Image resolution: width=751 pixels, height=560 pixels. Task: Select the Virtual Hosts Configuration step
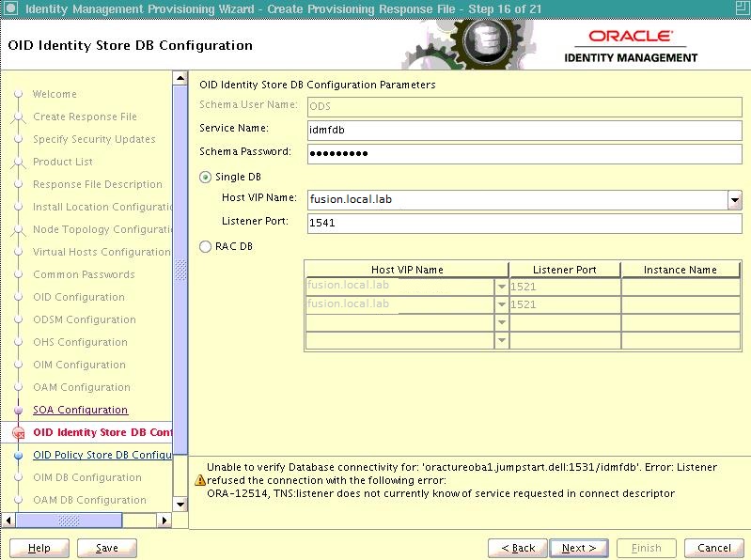tap(102, 252)
